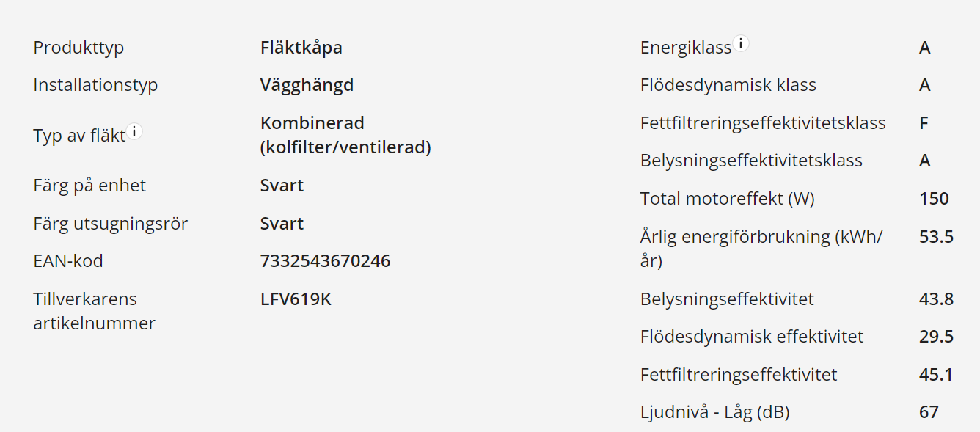Select article number LFV619K
The image size is (980, 432).
296,299
